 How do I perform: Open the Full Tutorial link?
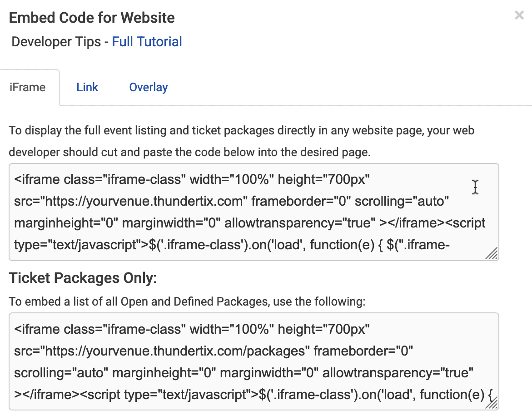coord(147,42)
